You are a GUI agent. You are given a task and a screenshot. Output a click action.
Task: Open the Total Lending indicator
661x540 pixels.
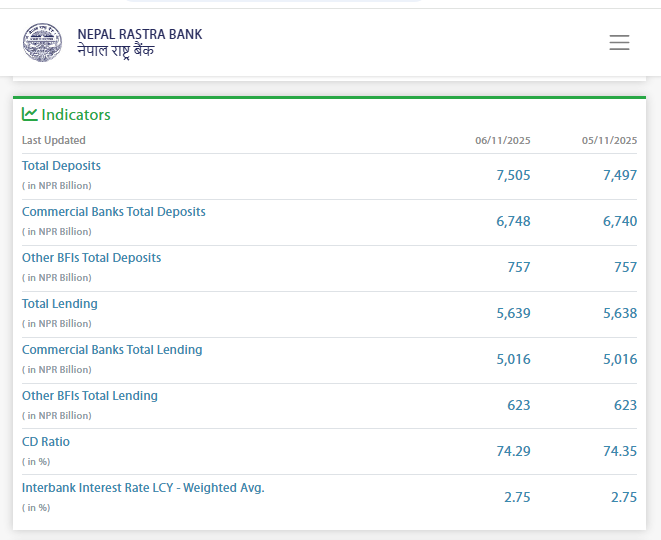60,304
